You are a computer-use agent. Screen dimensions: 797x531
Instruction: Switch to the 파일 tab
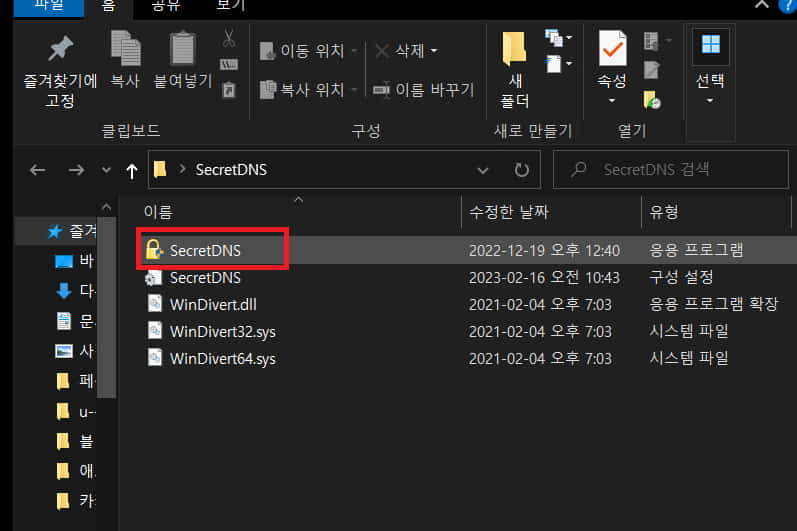(x=49, y=7)
